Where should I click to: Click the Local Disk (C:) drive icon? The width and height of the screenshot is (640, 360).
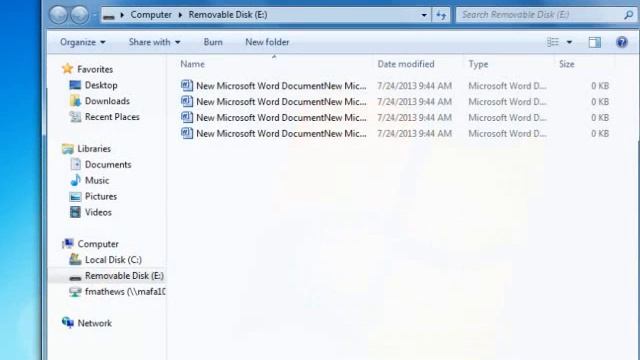pyautogui.click(x=75, y=259)
